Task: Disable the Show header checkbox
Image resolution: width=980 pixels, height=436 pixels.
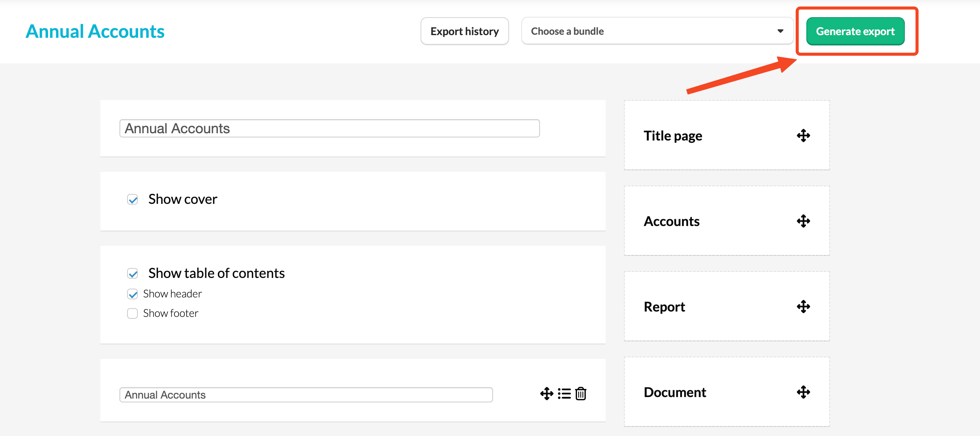Action: click(x=132, y=294)
